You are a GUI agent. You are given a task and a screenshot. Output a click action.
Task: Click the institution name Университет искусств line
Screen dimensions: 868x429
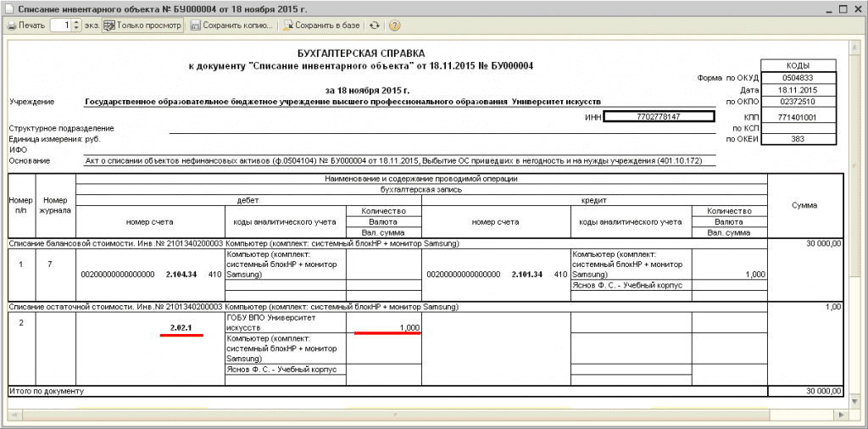342,102
